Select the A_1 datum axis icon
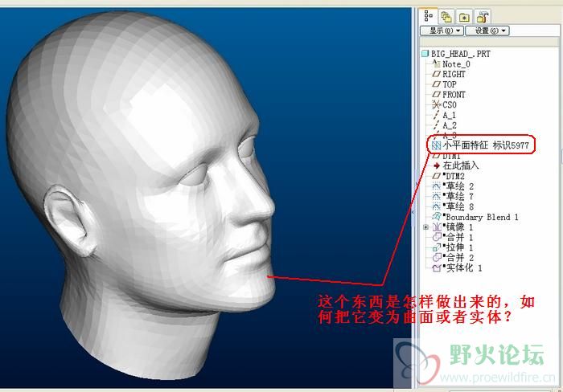Viewport: 563px width, 392px height. pyautogui.click(x=436, y=115)
